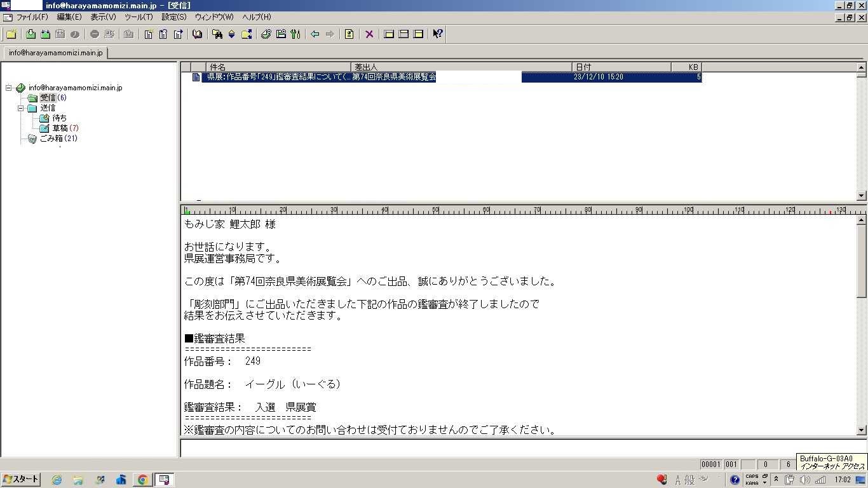Click the blue up-down sort arrows icon

tap(231, 34)
